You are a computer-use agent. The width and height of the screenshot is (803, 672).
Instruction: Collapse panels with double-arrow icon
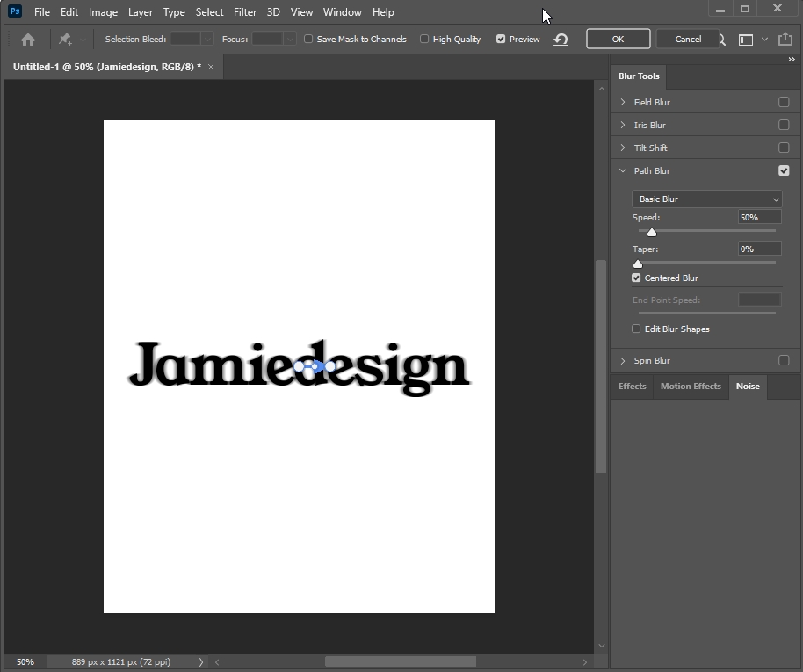pos(792,60)
